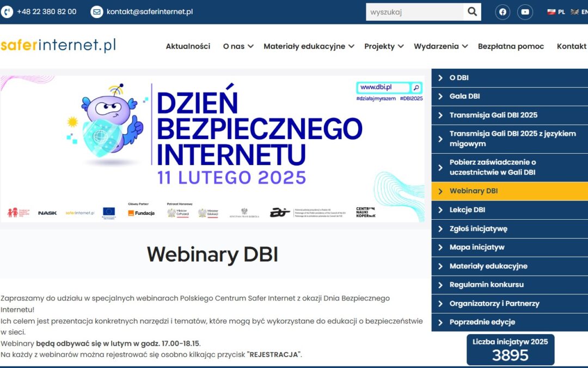Click the chevron icon beside Regulamin konkursu
This screenshot has width=588, height=368.
pyautogui.click(x=440, y=285)
